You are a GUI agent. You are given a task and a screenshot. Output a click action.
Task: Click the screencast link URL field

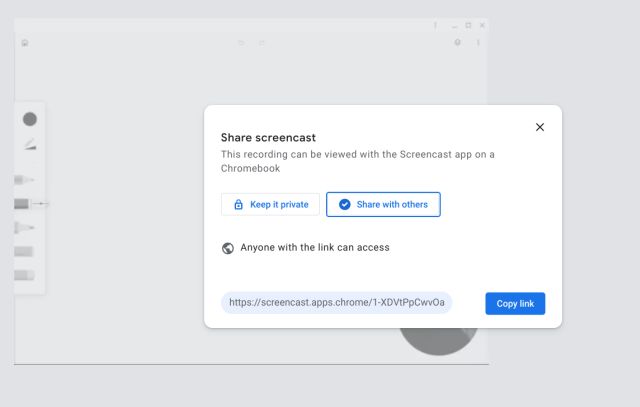337,303
